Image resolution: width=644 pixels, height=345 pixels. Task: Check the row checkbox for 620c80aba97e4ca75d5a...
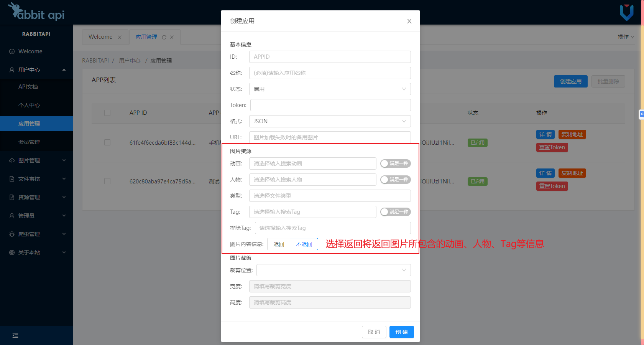click(107, 181)
